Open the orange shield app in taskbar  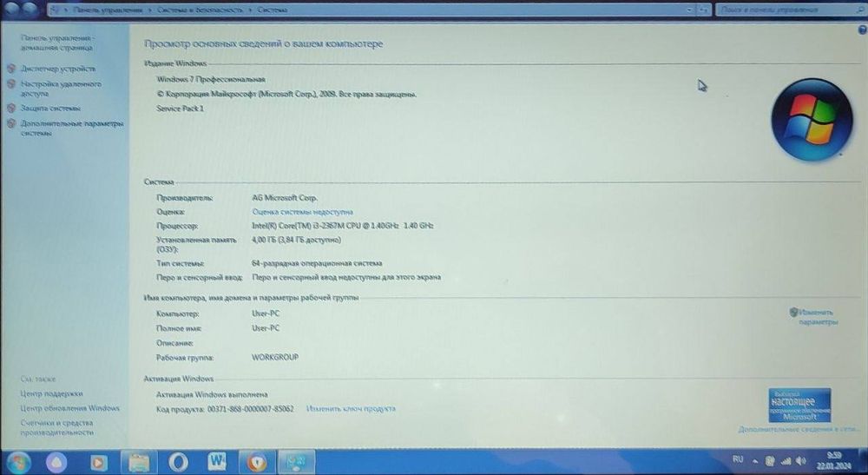[256, 462]
